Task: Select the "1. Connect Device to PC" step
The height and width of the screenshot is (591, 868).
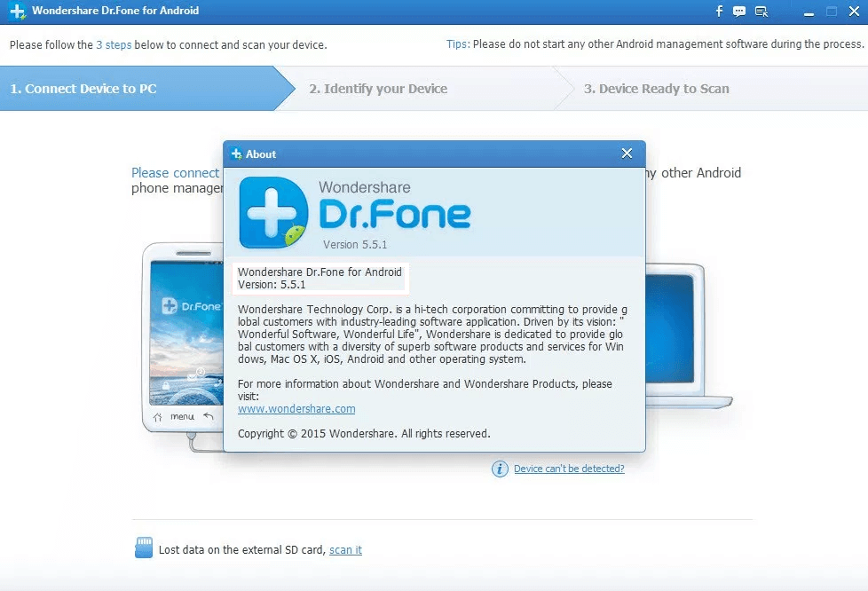Action: coord(83,89)
